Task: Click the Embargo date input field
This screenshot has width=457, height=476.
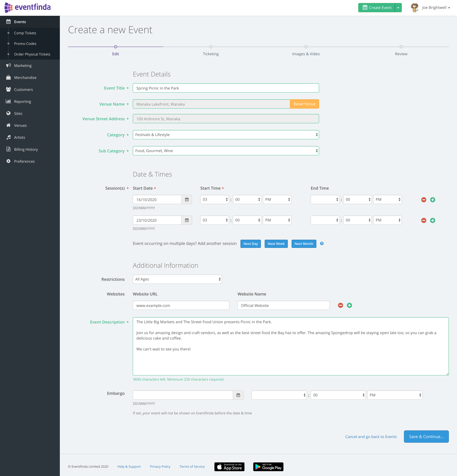Action: [183, 395]
